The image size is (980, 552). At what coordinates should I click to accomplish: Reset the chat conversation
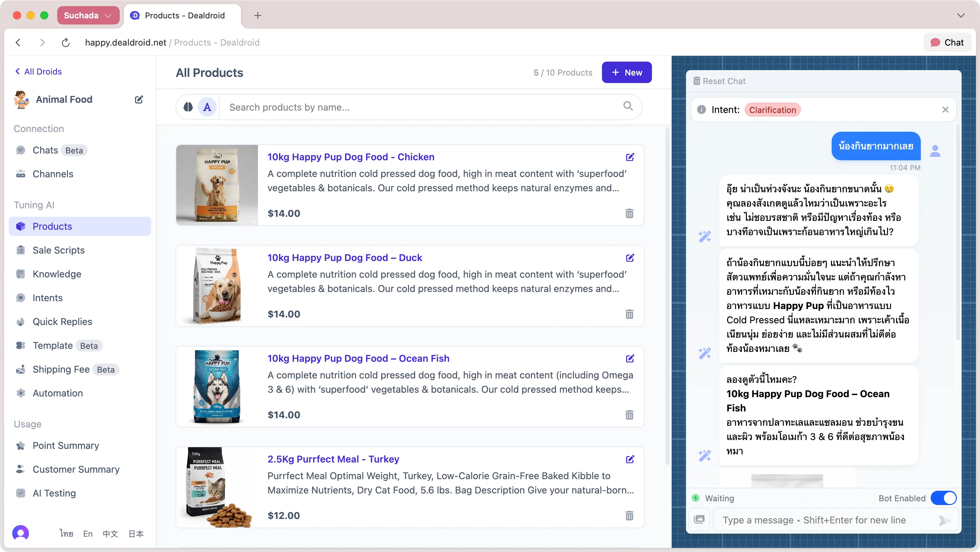click(x=719, y=81)
